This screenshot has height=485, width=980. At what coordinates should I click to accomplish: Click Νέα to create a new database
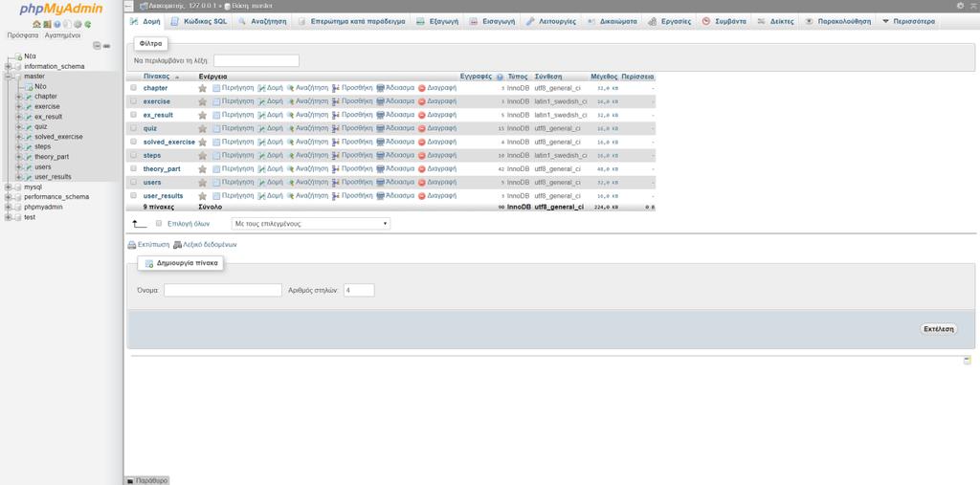point(30,56)
